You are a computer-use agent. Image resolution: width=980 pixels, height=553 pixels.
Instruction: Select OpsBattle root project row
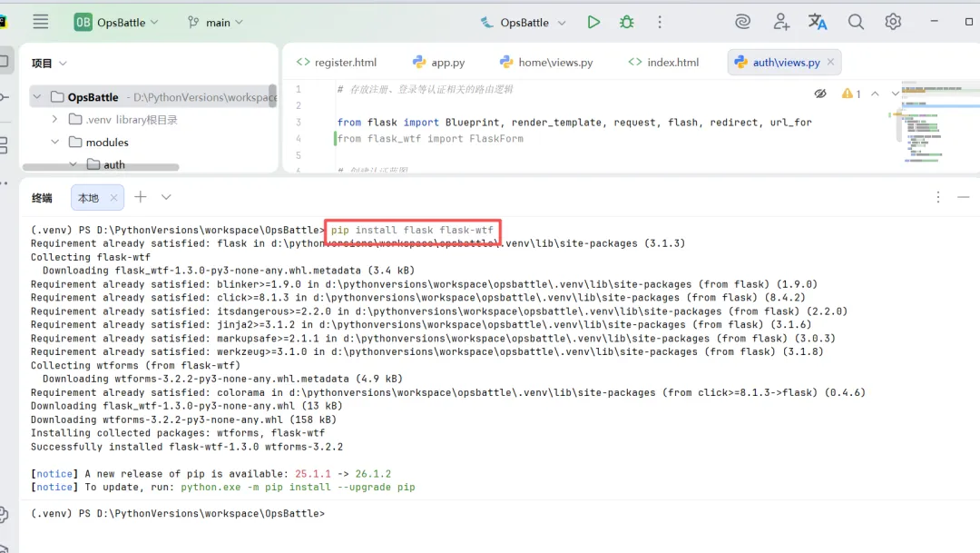[150, 97]
